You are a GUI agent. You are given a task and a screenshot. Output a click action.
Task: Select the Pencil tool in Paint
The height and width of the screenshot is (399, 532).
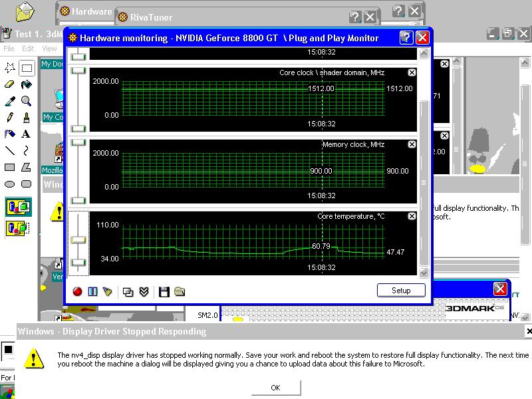[10, 118]
